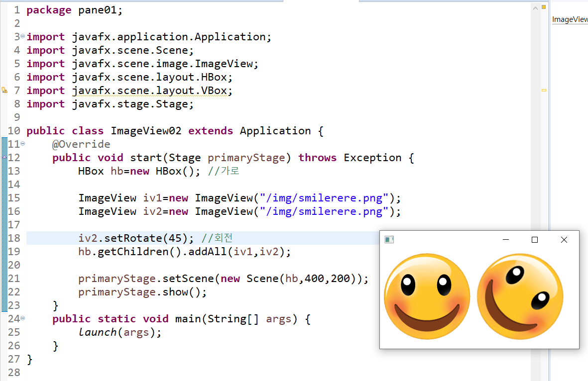Click 'package' keyword on line 1
This screenshot has width=588, height=381.
tap(49, 10)
